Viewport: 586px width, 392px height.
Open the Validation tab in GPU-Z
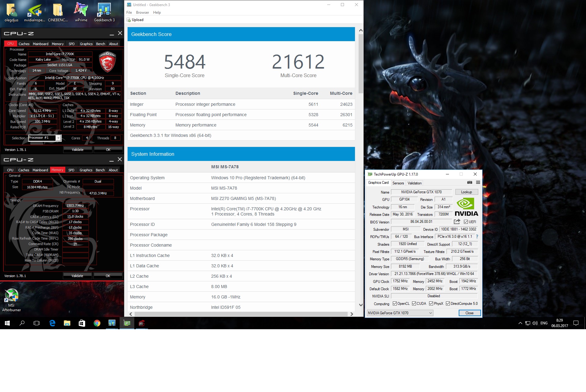click(x=414, y=183)
